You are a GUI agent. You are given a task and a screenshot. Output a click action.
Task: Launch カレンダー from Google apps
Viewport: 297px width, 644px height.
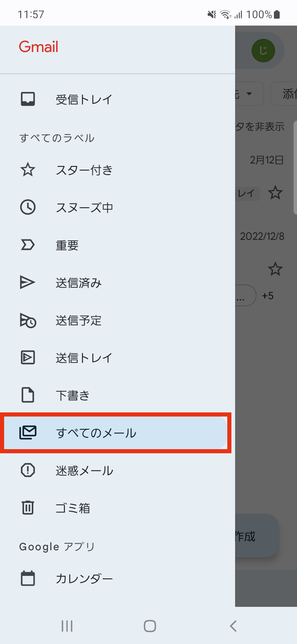118,578
